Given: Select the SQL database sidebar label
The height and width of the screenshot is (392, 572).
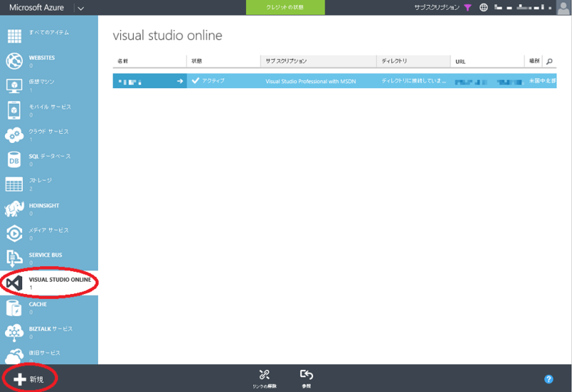Looking at the screenshot, I should coord(49,156).
